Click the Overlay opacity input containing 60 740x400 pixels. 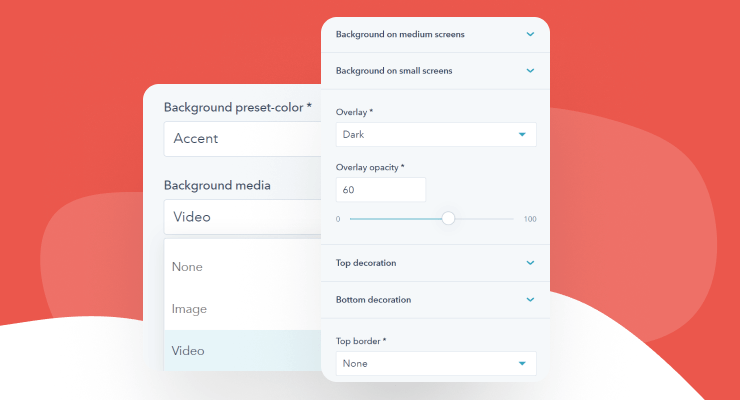[x=381, y=189]
